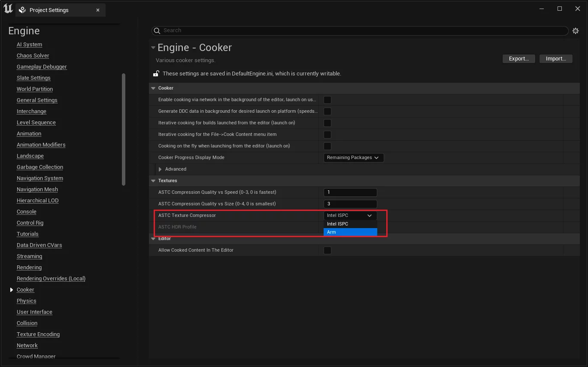Open Cooker Progress Display Mode dropdown
The height and width of the screenshot is (367, 588).
click(353, 158)
